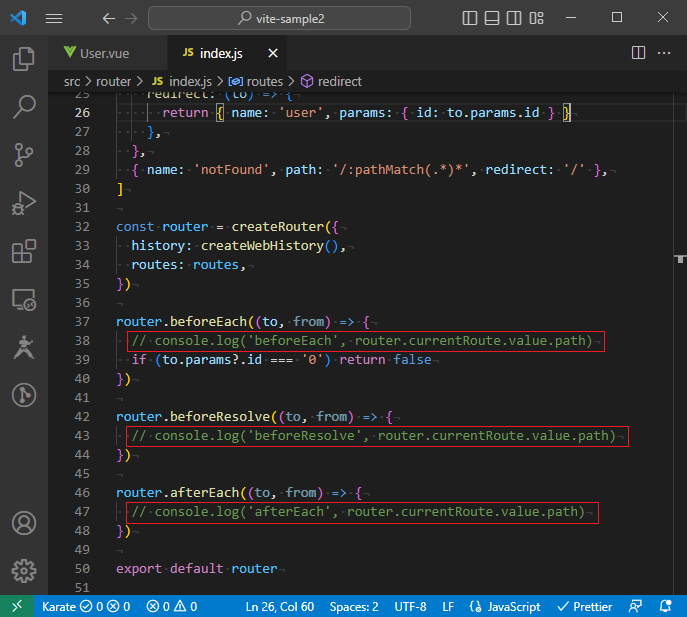
Task: Click the vite-sample2 command center search
Action: [x=280, y=18]
